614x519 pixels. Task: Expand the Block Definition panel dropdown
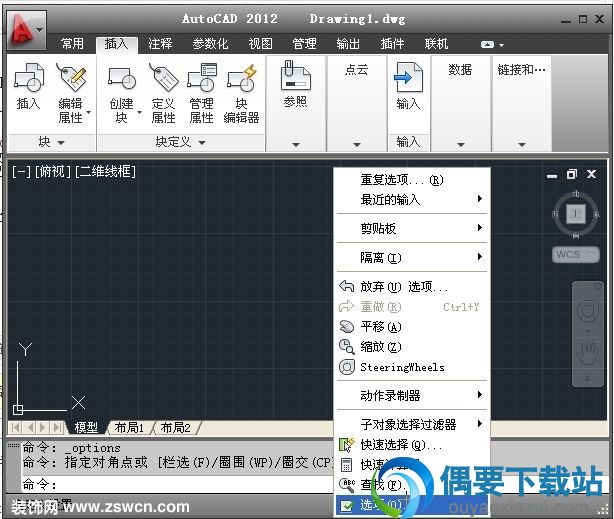202,143
